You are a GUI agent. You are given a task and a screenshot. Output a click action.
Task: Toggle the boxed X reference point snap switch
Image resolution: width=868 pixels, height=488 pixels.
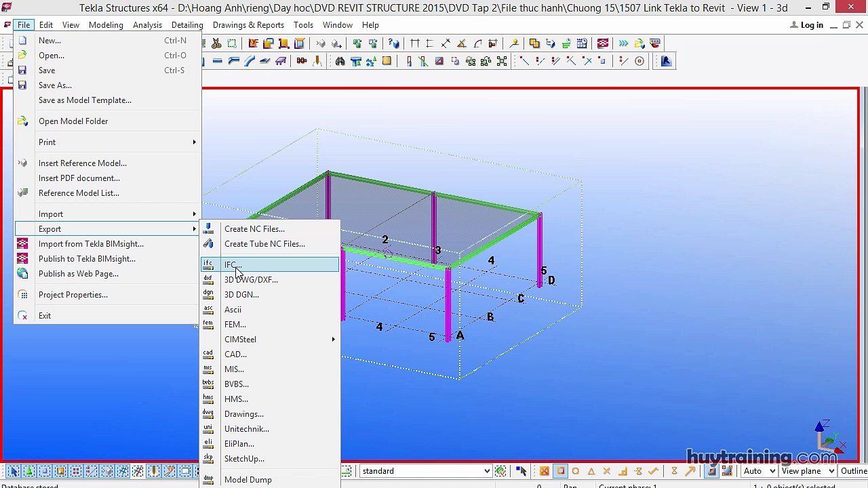[545, 471]
